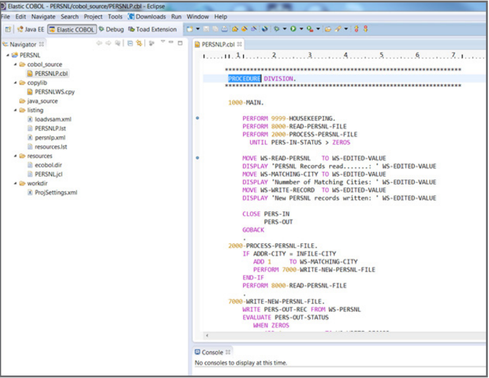489x378 pixels.
Task: Click the Save All toolbar icon
Action: click(215, 29)
